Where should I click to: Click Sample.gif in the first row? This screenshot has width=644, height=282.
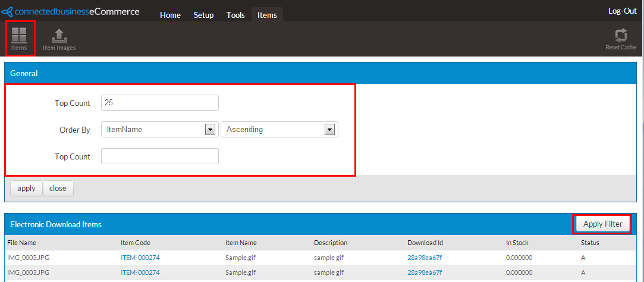241,258
